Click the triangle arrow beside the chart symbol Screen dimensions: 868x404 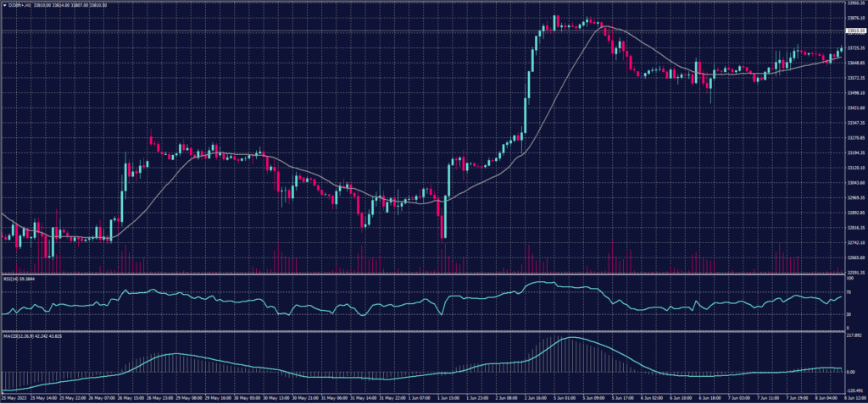4,5
